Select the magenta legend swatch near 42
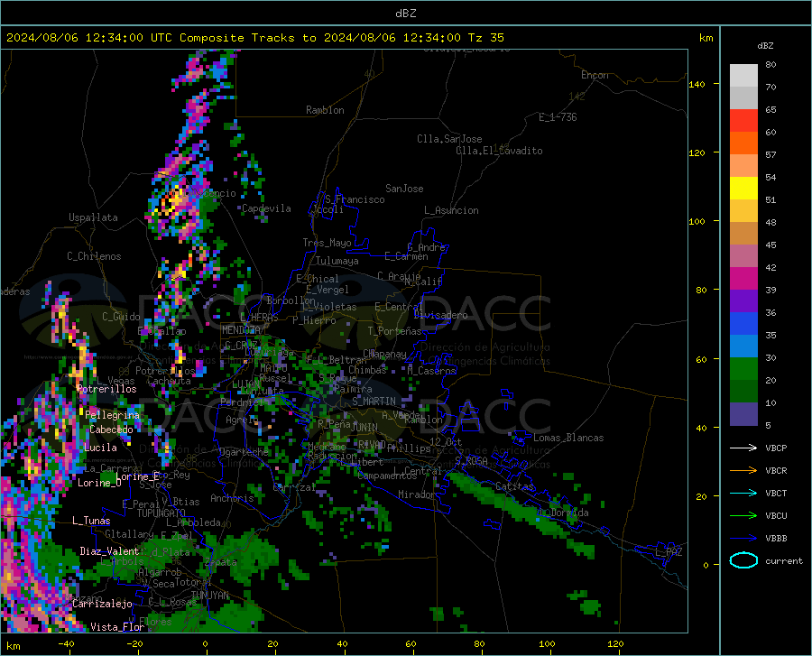The height and width of the screenshot is (656, 812). pyautogui.click(x=743, y=279)
